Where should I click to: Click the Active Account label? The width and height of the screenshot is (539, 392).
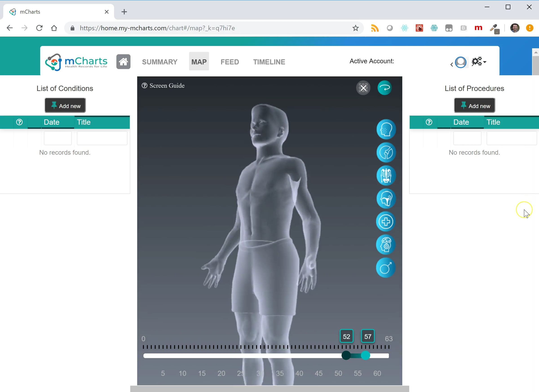pos(372,61)
